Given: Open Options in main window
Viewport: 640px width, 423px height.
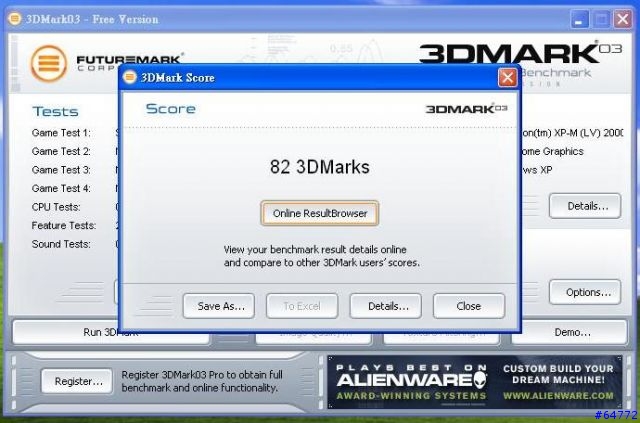Looking at the screenshot, I should click(585, 292).
